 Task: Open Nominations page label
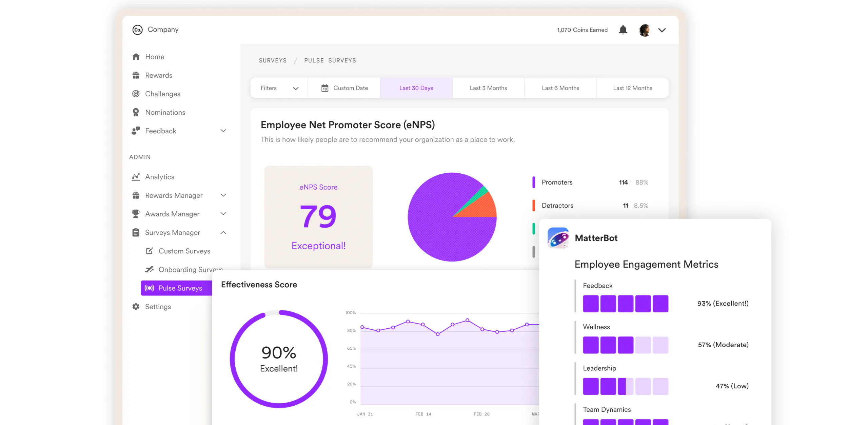(x=165, y=112)
